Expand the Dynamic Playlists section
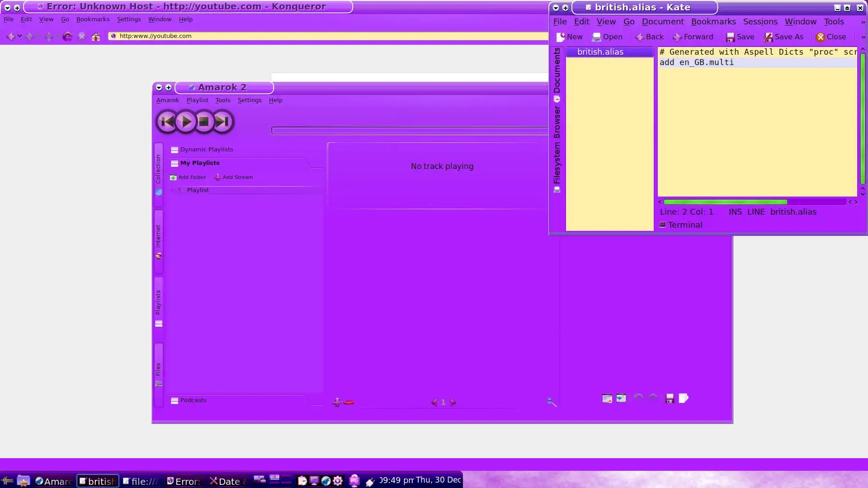The width and height of the screenshot is (868, 488). (x=206, y=150)
